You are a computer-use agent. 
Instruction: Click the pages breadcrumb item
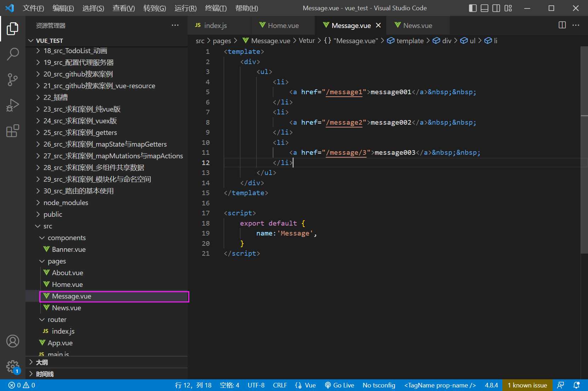click(222, 41)
